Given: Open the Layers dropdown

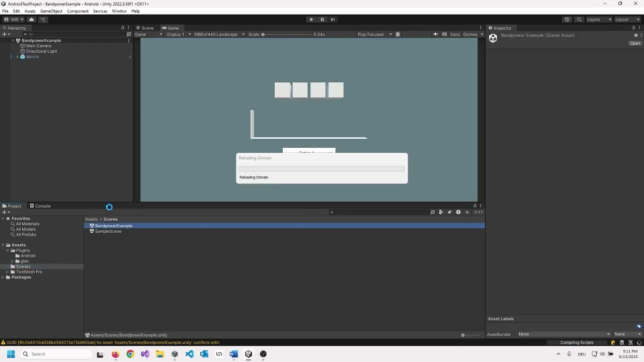Looking at the screenshot, I should tap(599, 20).
